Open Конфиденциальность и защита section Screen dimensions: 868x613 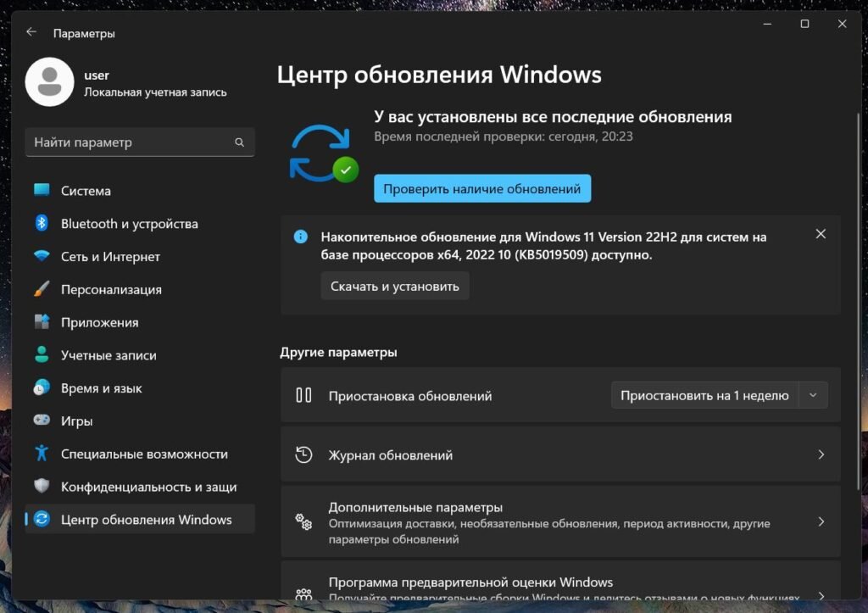click(140, 486)
